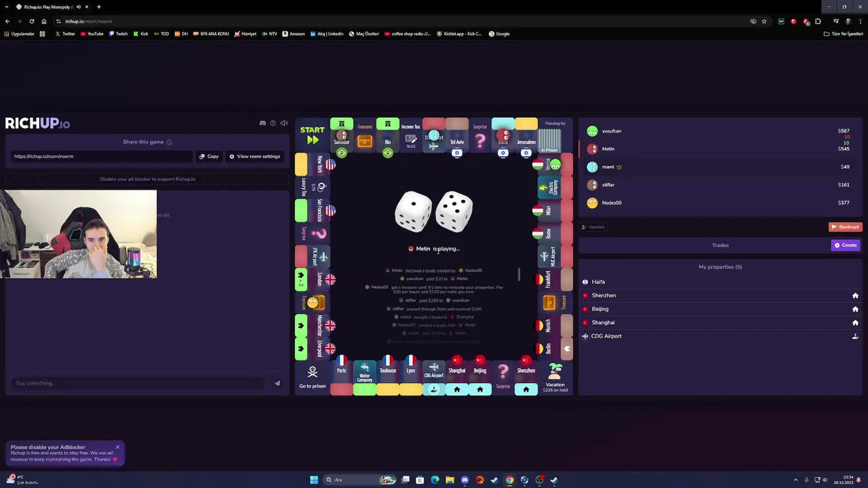Image resolution: width=868 pixels, height=488 pixels.
Task: Open the Twitch bookmark
Action: click(x=118, y=34)
